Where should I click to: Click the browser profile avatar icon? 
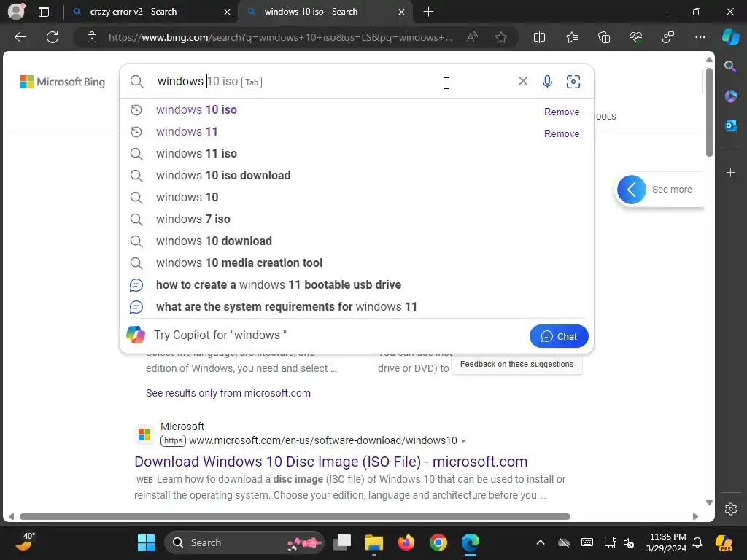click(x=16, y=12)
